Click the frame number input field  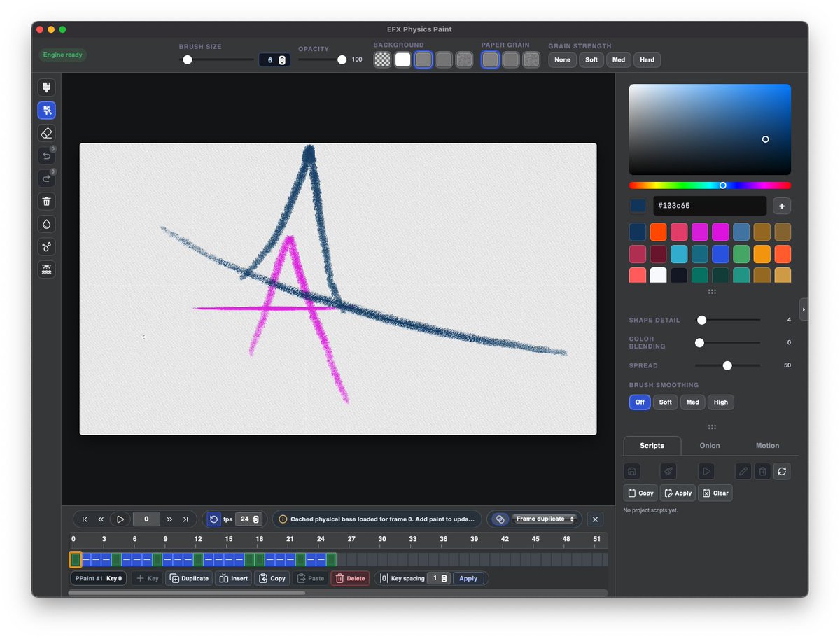tap(146, 519)
